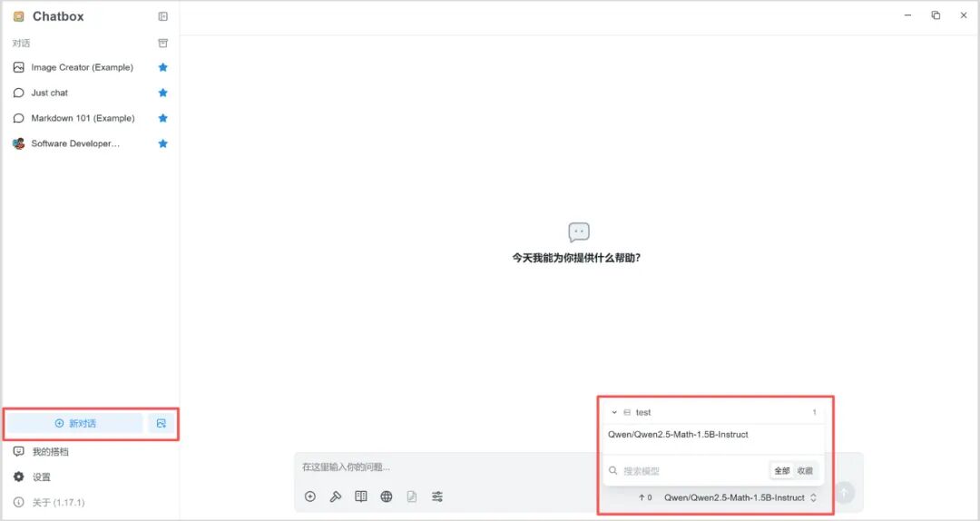This screenshot has height=521, width=980.
Task: Open the archive icon beside 对话
Action: [162, 44]
